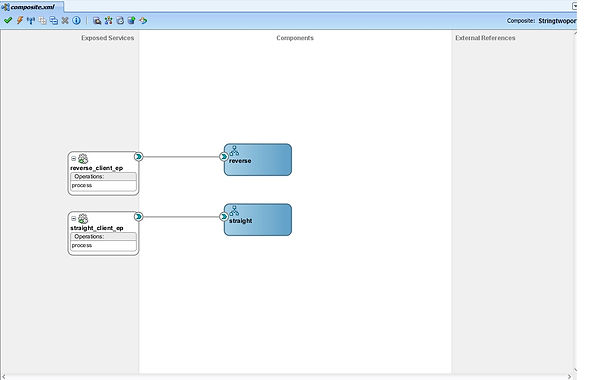
Task: Click the horizontal scrollbar left arrow
Action: pyautogui.click(x=4, y=377)
